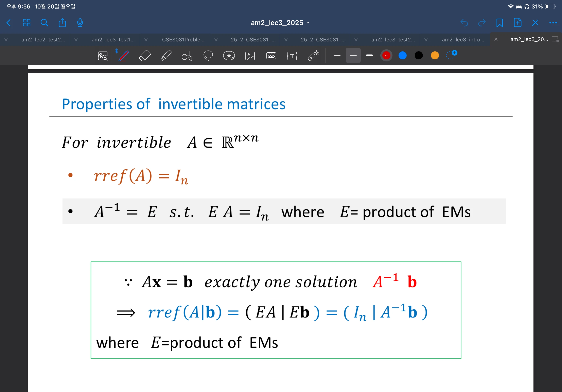
Task: Open the image insert tool
Action: pos(250,56)
